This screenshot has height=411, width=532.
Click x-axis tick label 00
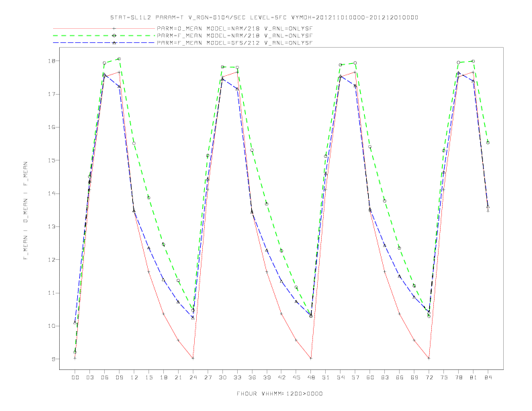click(75, 377)
